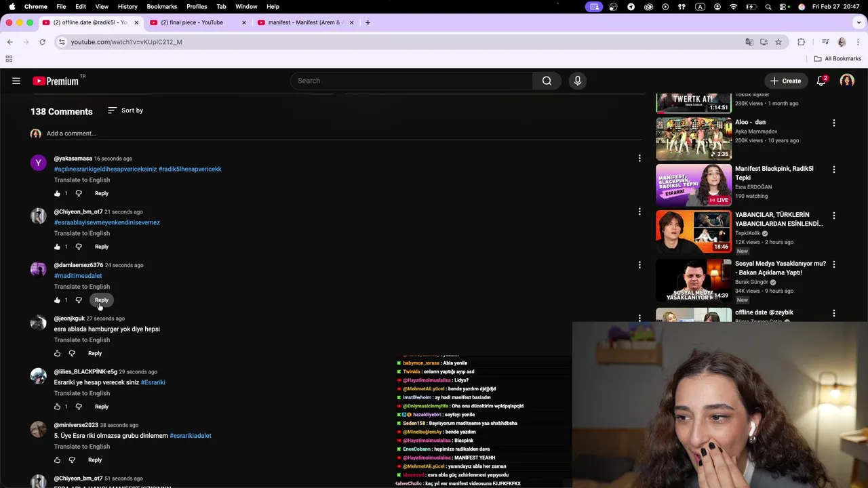
Task: Open the #esrarikiadalet hashtag link
Action: [x=191, y=436]
